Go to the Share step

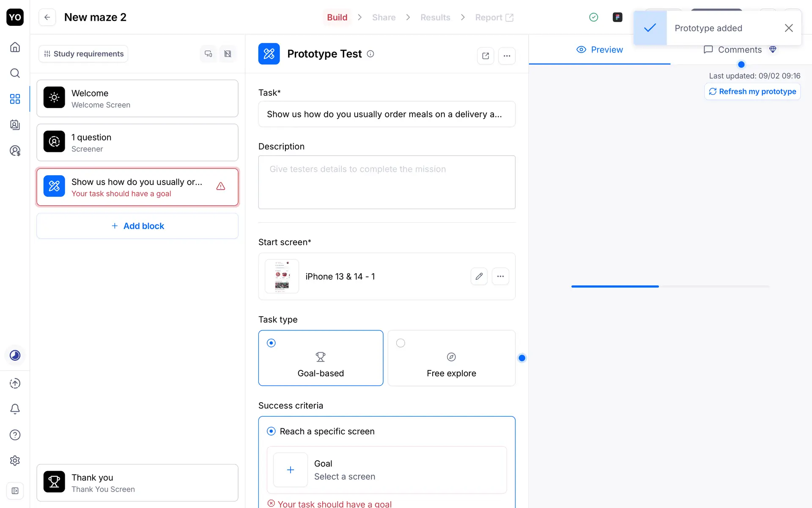tap(384, 17)
